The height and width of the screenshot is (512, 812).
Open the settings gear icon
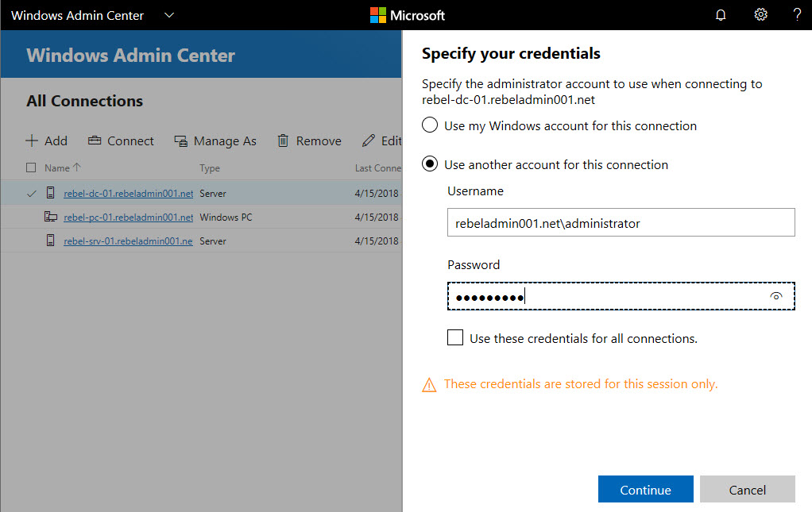pos(760,14)
